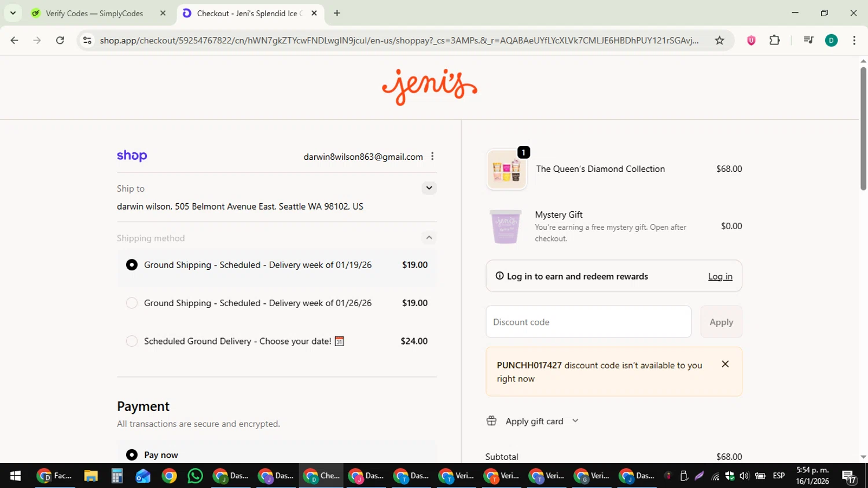Click the Ship to address text

[240, 206]
